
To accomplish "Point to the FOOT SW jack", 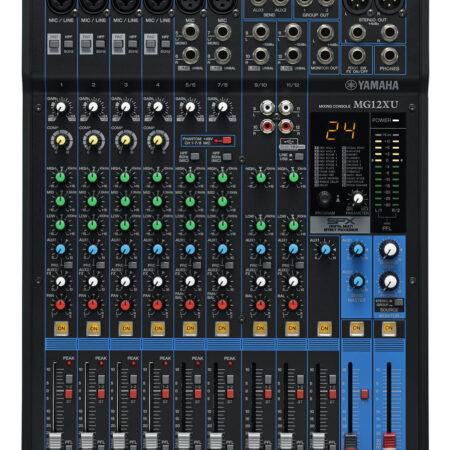I will point(357,56).
